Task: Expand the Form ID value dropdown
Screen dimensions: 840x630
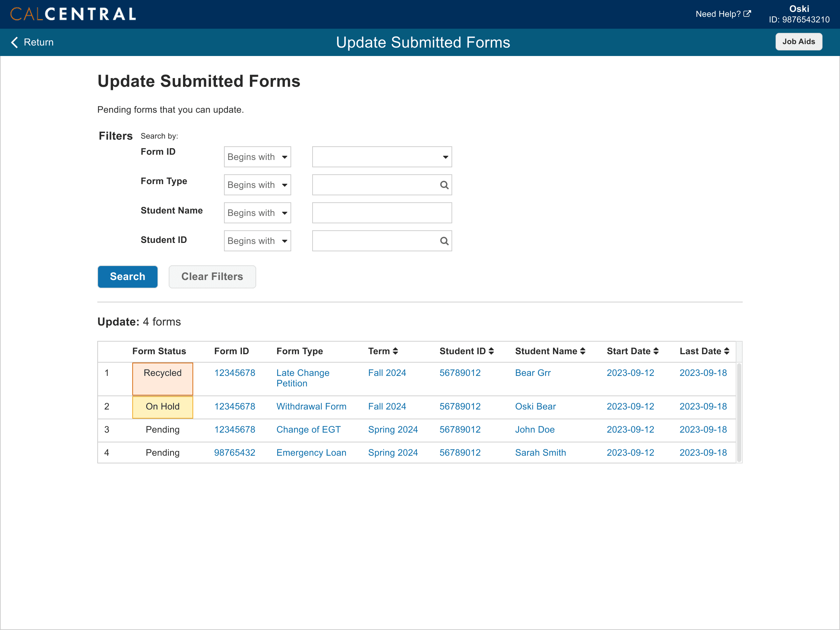Action: coord(381,157)
